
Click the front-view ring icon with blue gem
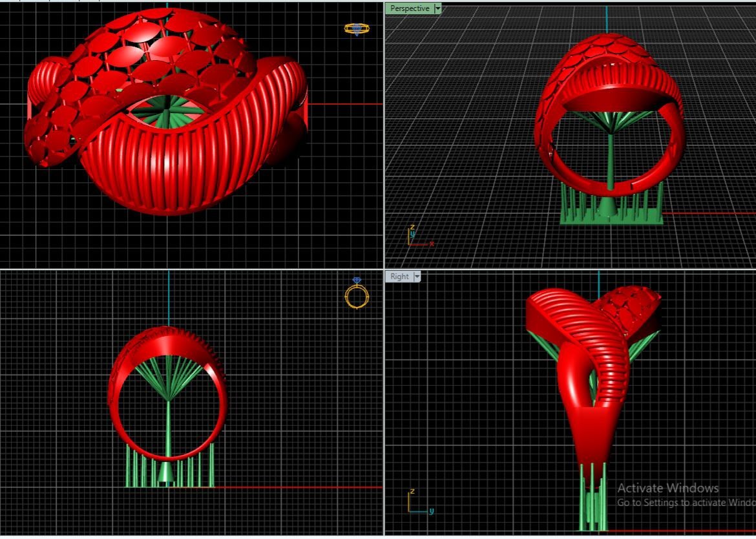[x=357, y=295]
